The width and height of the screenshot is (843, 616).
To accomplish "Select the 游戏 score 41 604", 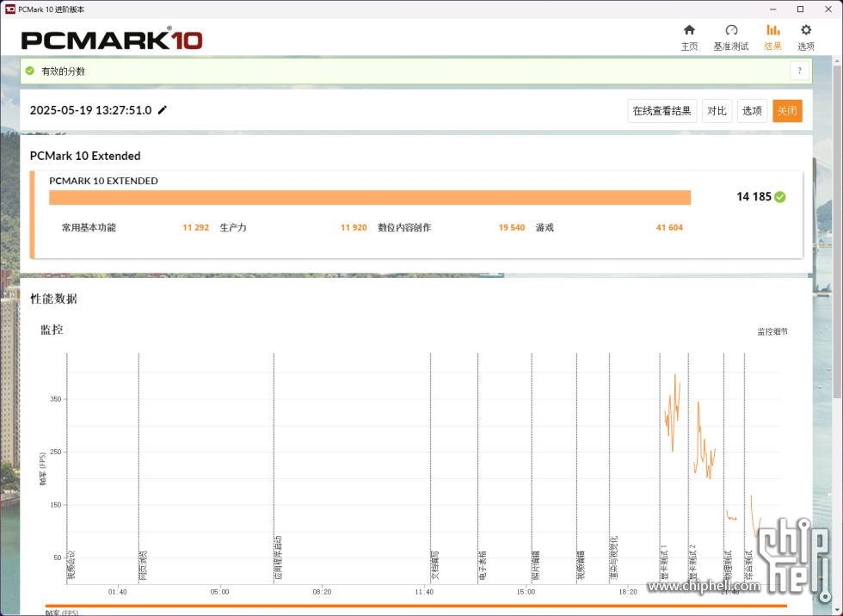I will [669, 227].
